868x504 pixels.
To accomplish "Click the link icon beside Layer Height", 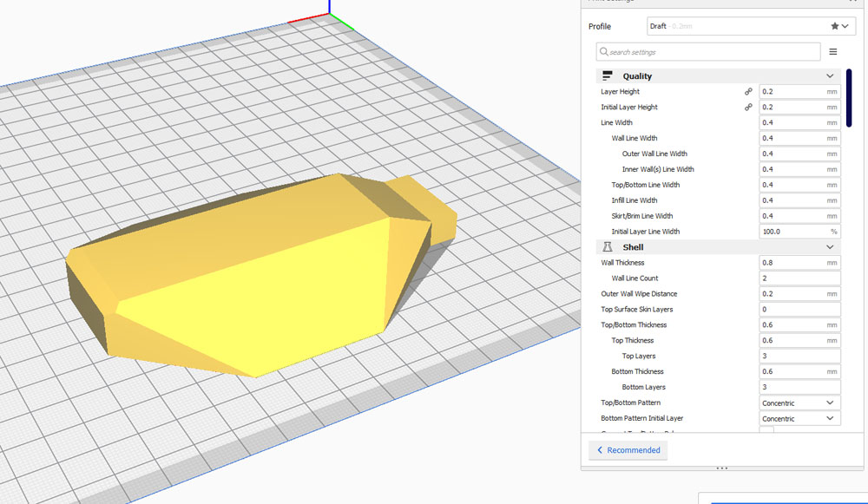I will click(x=748, y=91).
